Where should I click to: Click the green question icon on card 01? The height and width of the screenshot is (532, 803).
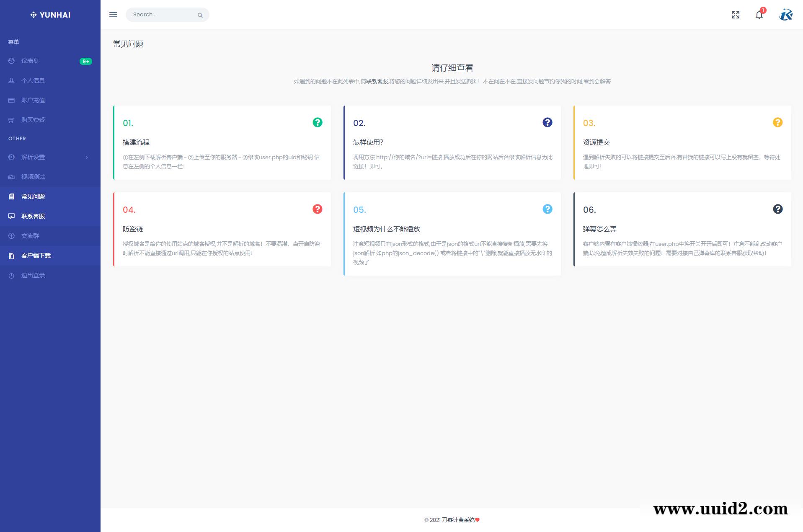point(318,122)
